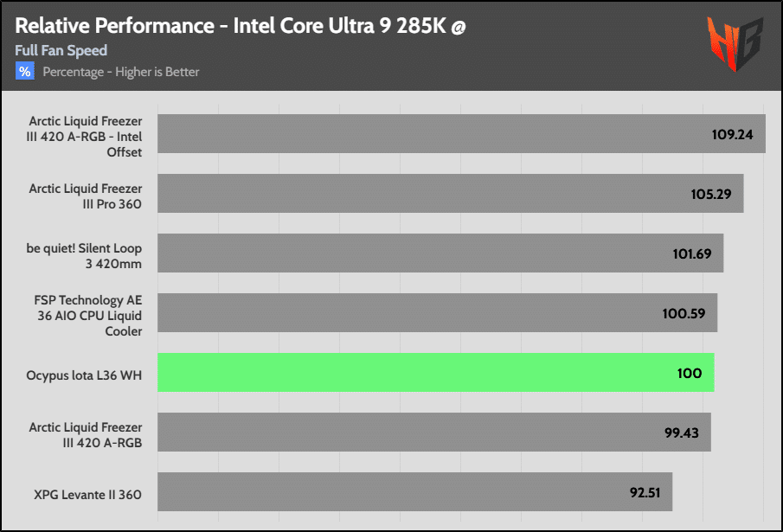This screenshot has height=532, width=783.
Task: Click the XPG Levante II 360 label
Action: coord(87,495)
